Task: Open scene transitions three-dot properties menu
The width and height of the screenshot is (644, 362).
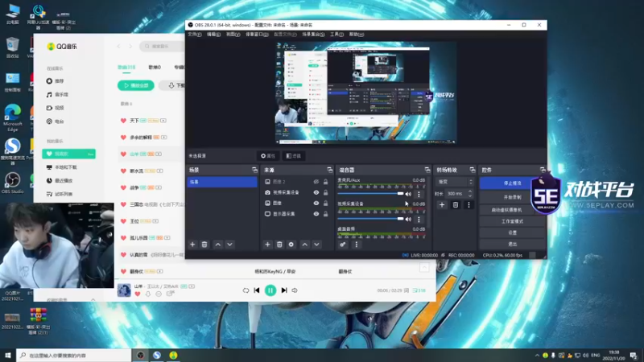Action: point(469,205)
